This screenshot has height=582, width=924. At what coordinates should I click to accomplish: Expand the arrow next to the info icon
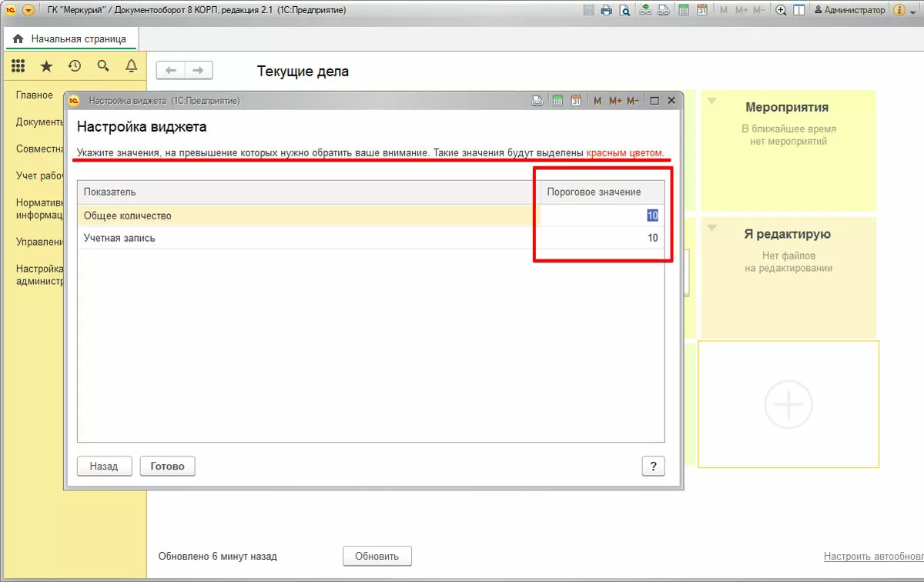912,12
